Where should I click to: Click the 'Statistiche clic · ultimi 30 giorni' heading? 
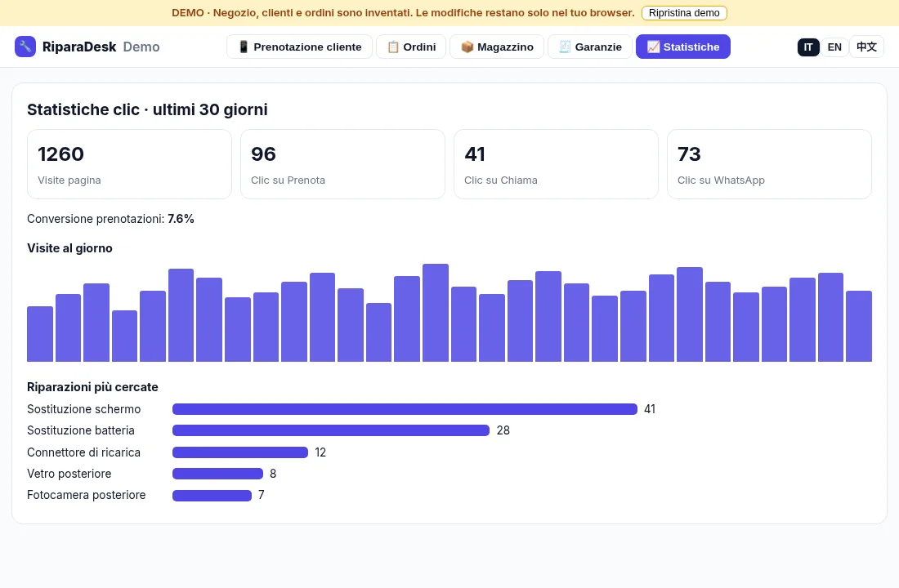(147, 109)
